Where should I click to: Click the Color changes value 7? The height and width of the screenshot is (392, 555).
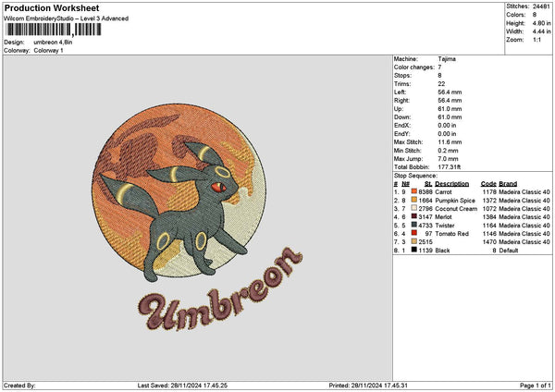439,67
